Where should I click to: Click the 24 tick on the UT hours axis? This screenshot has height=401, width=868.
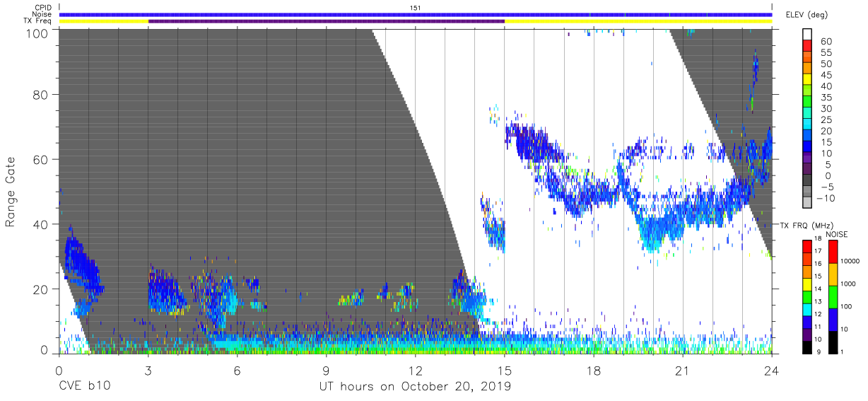[772, 370]
